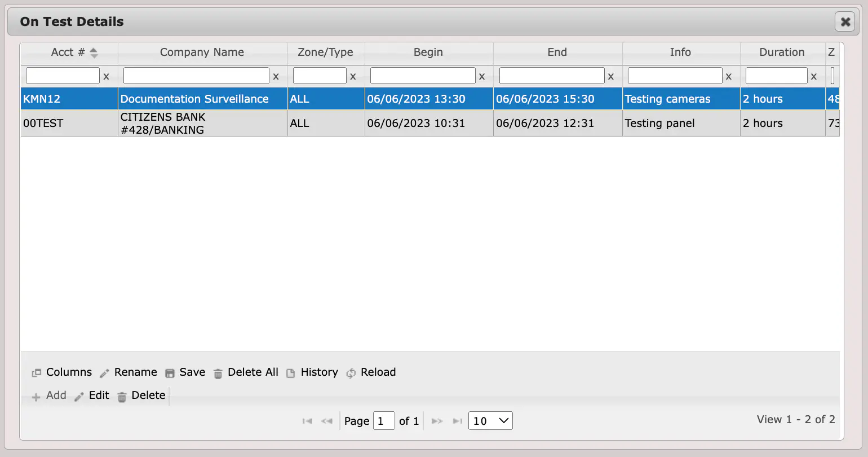Sort by Company Name column header

coord(202,52)
